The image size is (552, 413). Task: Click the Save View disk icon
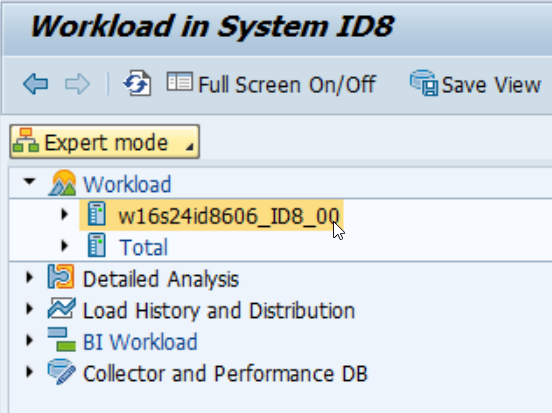(424, 83)
